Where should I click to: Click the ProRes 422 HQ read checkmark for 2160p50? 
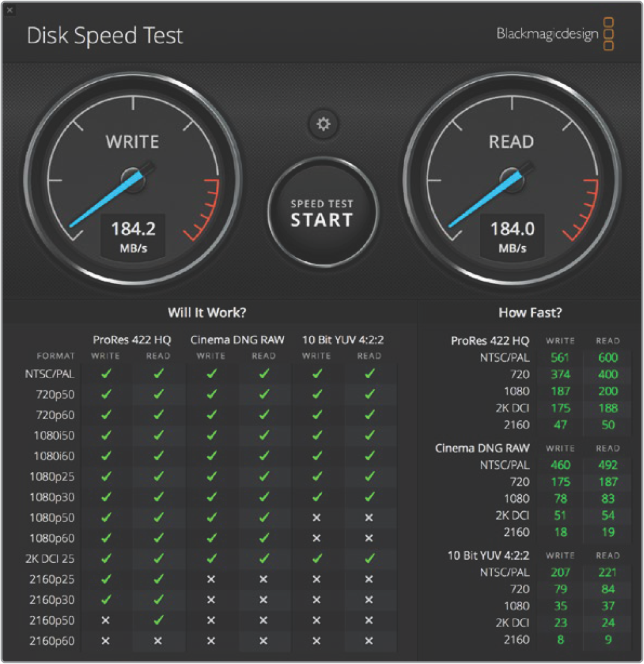(x=158, y=620)
